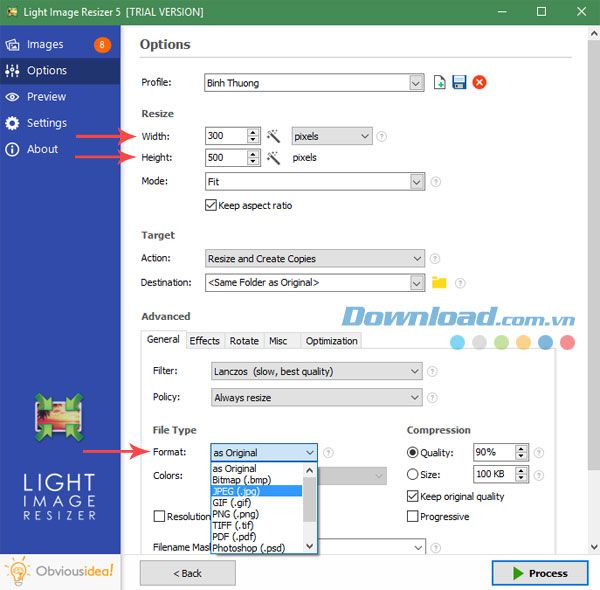This screenshot has height=590, width=600.
Task: Expand the Filename Mask dropdown arrow
Action: 418,548
